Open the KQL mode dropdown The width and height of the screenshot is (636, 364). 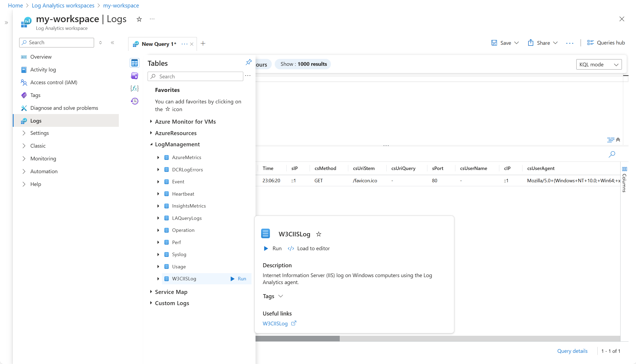pyautogui.click(x=599, y=64)
